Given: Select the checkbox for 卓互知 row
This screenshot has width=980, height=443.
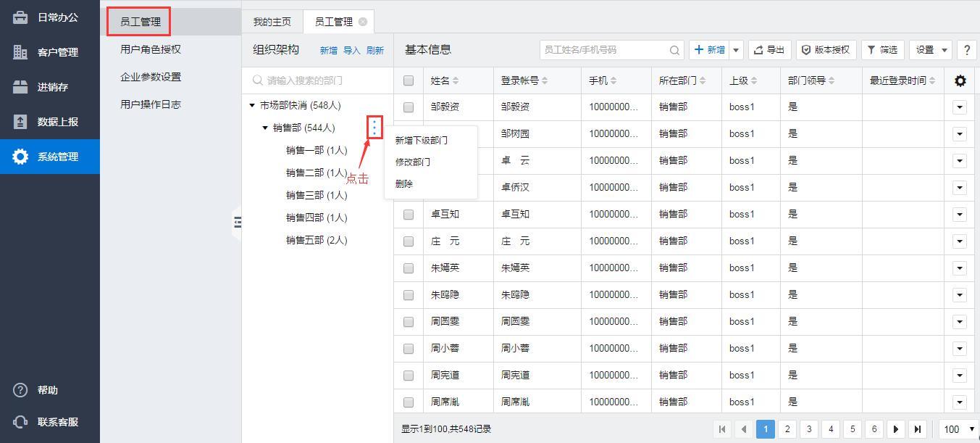Looking at the screenshot, I should (x=409, y=215).
